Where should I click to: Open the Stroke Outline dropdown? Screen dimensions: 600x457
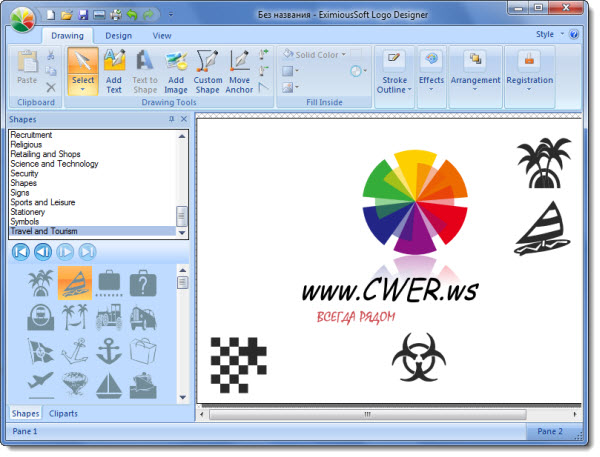394,75
